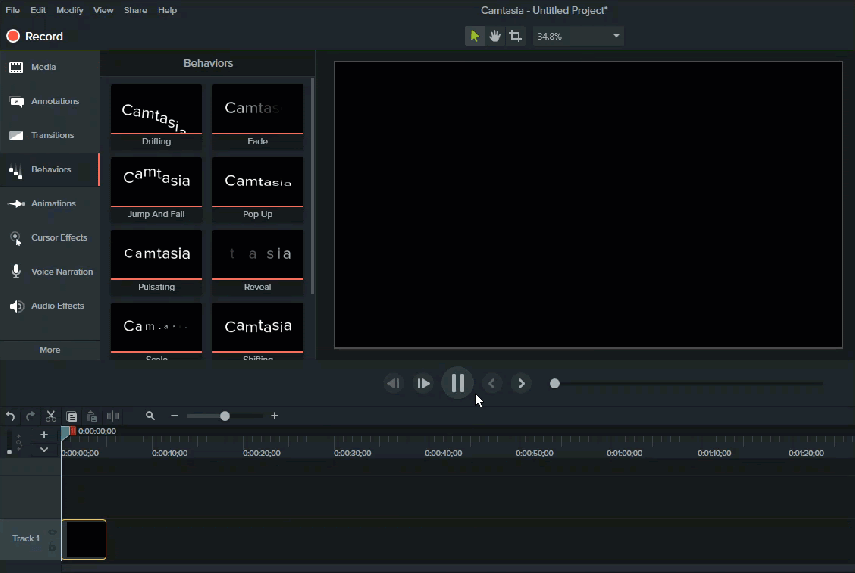
Task: Add a new track with plus button
Action: coord(44,435)
